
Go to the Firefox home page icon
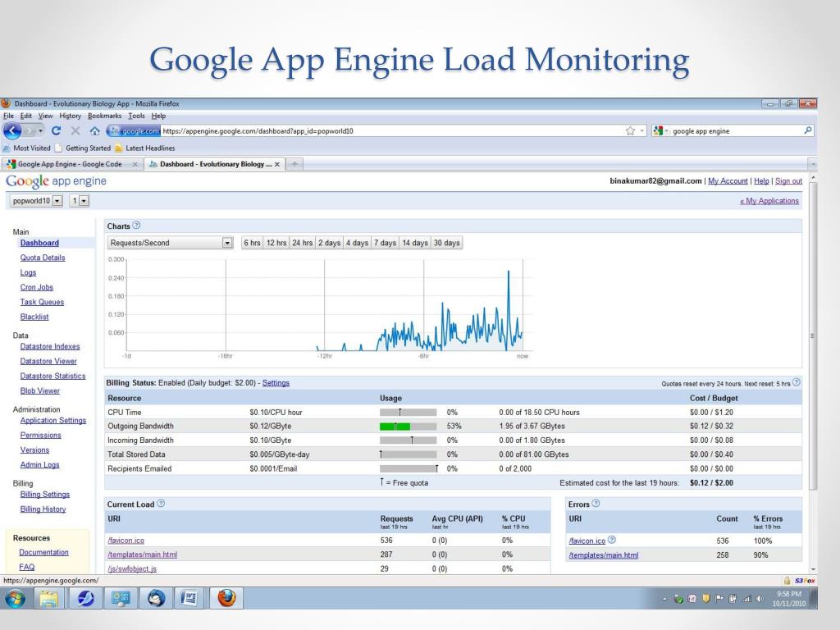coord(94,130)
